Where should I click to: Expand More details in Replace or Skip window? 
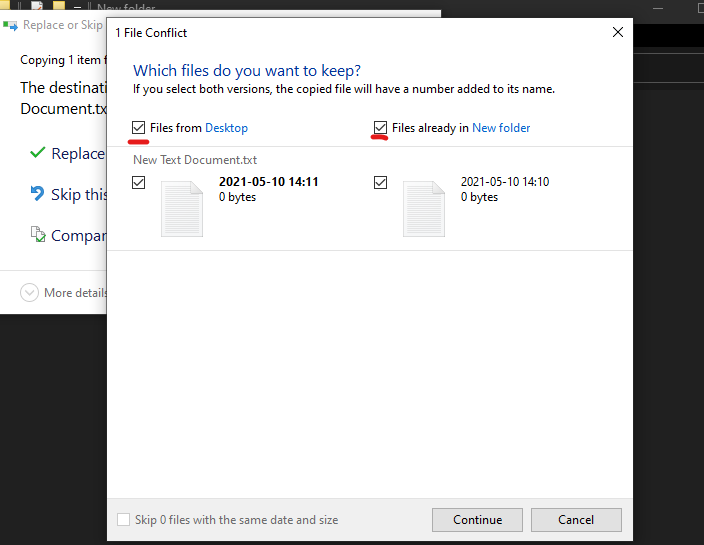63,293
